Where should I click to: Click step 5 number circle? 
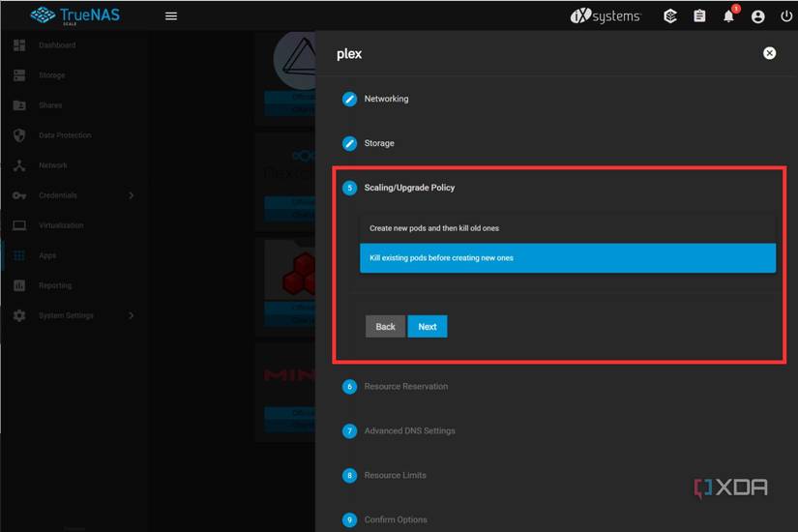[349, 188]
